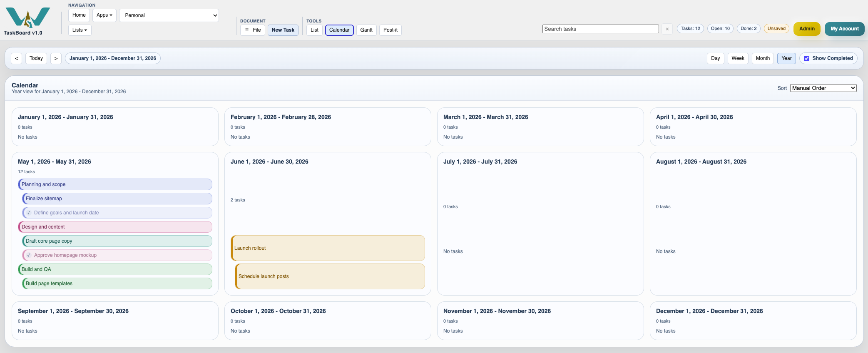Open the Apps dropdown menu
868x353 pixels.
(104, 15)
